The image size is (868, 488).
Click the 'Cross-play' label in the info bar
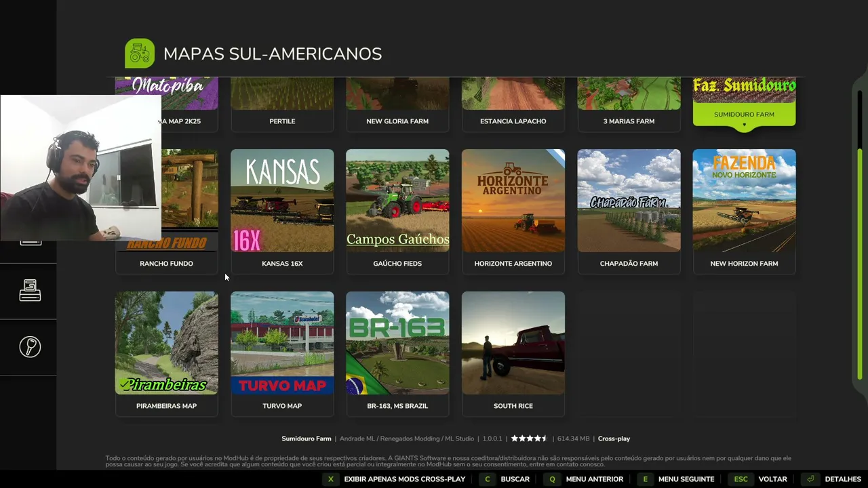pyautogui.click(x=614, y=439)
